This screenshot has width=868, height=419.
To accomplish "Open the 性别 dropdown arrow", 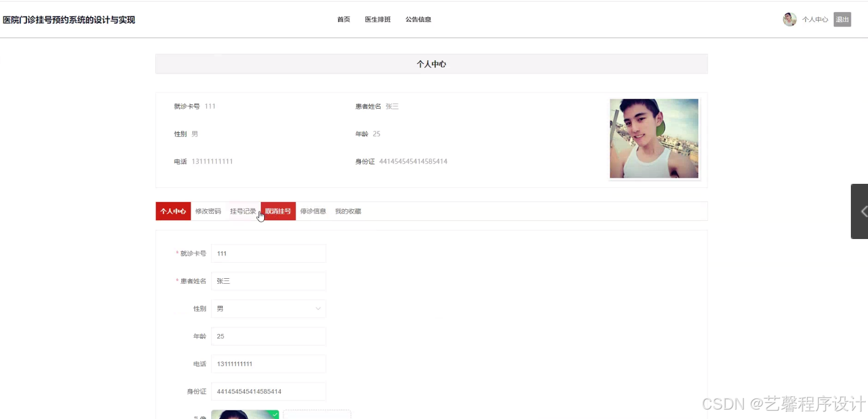I will click(x=318, y=309).
